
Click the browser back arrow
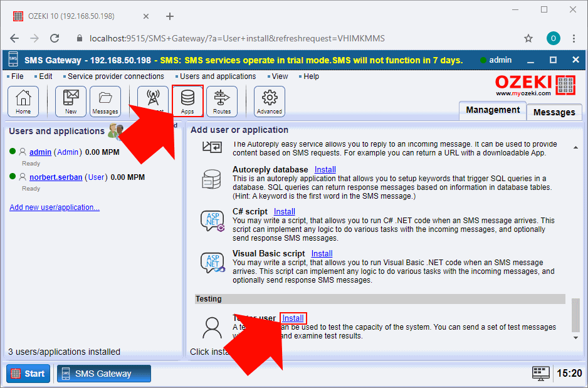(x=14, y=38)
